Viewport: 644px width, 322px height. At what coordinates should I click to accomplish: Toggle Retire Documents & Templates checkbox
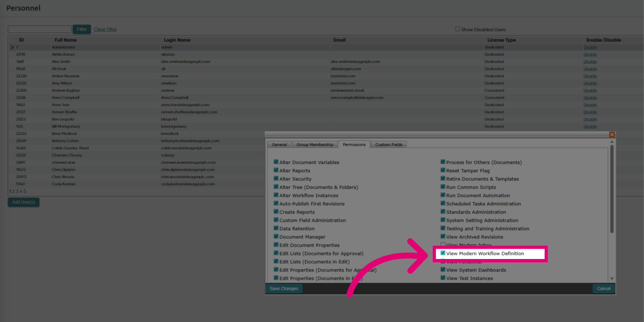pos(443,179)
